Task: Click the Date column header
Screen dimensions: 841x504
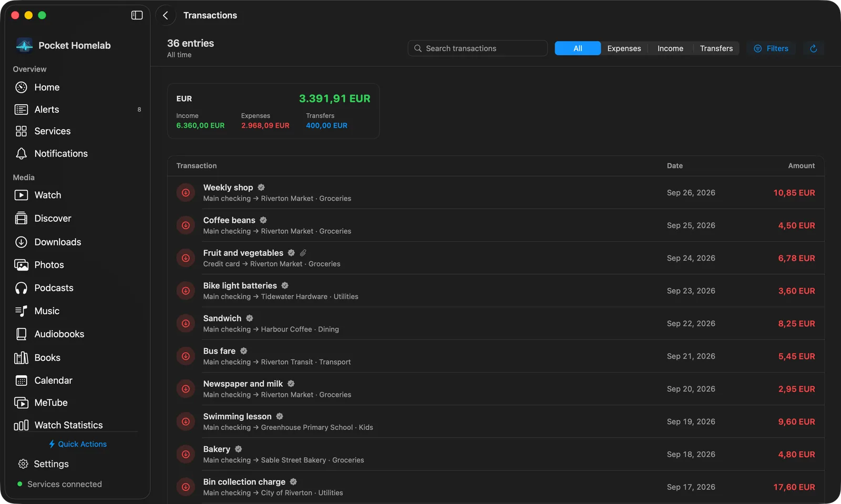Action: [x=675, y=166]
